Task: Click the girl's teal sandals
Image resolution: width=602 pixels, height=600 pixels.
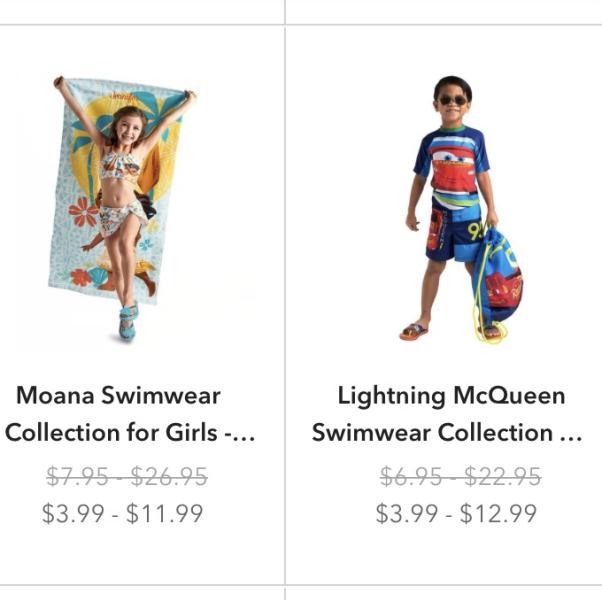Action: tap(128, 322)
